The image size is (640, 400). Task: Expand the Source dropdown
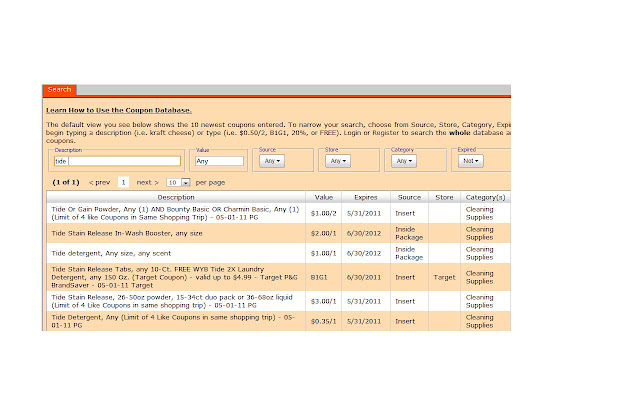click(272, 161)
